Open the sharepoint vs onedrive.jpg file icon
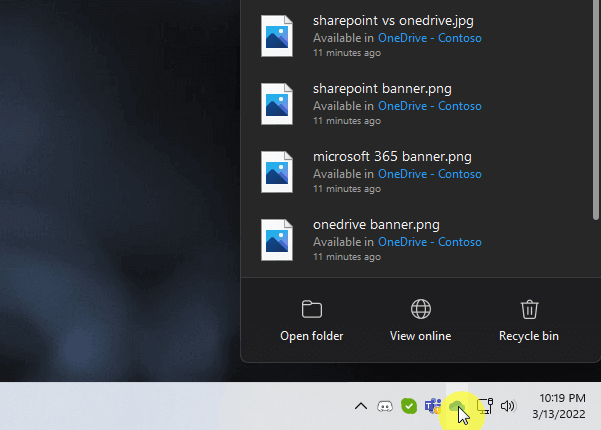The width and height of the screenshot is (601, 430). 277,36
